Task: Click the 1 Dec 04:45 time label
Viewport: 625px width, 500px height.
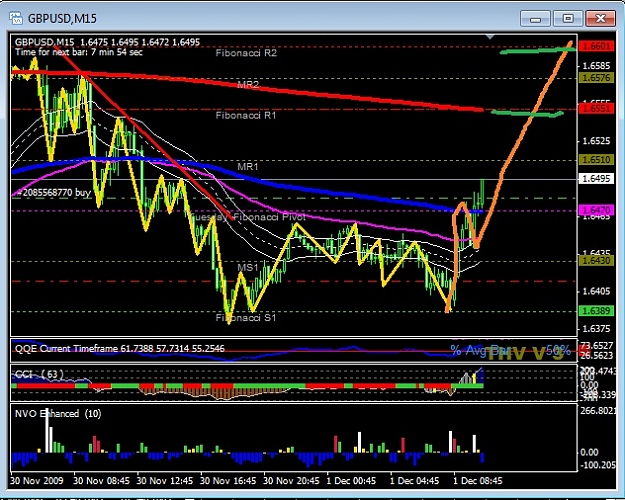Action: tap(415, 480)
